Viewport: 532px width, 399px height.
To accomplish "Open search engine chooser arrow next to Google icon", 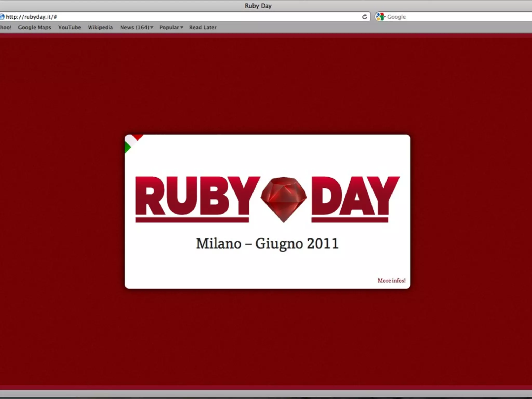I will point(385,17).
